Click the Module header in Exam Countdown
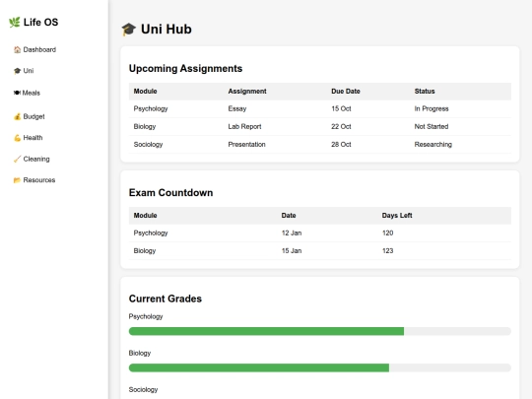The height and width of the screenshot is (399, 532). point(145,216)
